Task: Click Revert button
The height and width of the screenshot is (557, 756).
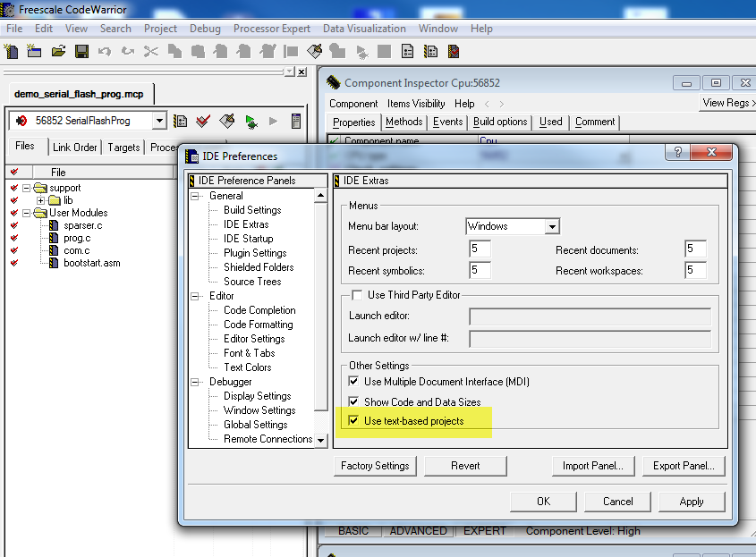Action: coord(465,466)
